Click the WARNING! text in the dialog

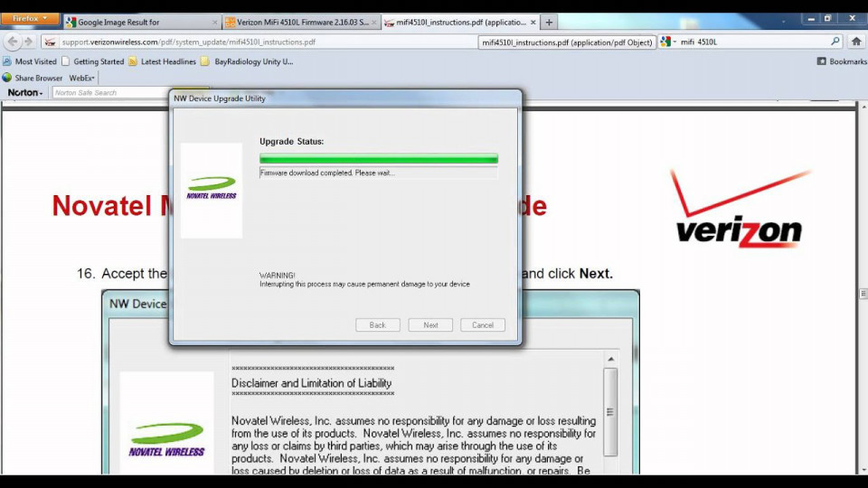click(278, 275)
